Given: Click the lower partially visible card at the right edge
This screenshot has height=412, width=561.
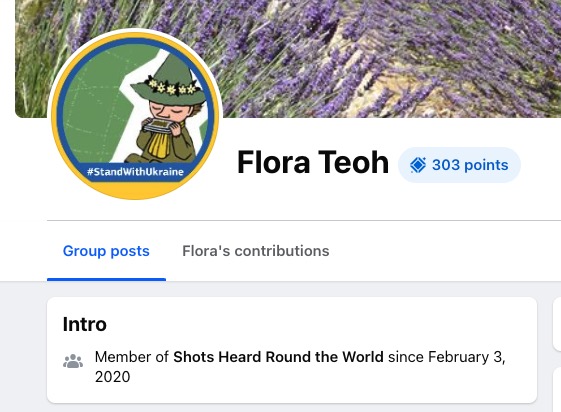Looking at the screenshot, I should (x=557, y=389).
